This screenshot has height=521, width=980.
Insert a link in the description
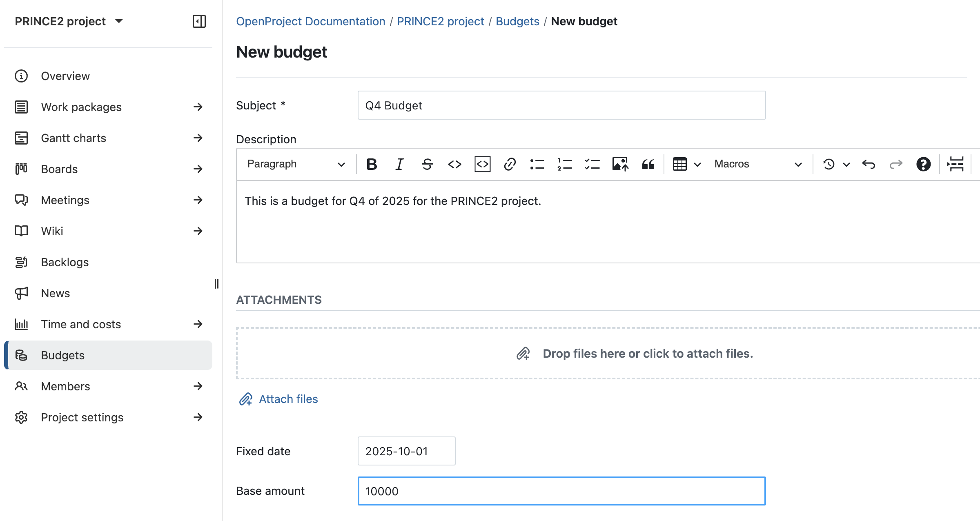click(509, 164)
